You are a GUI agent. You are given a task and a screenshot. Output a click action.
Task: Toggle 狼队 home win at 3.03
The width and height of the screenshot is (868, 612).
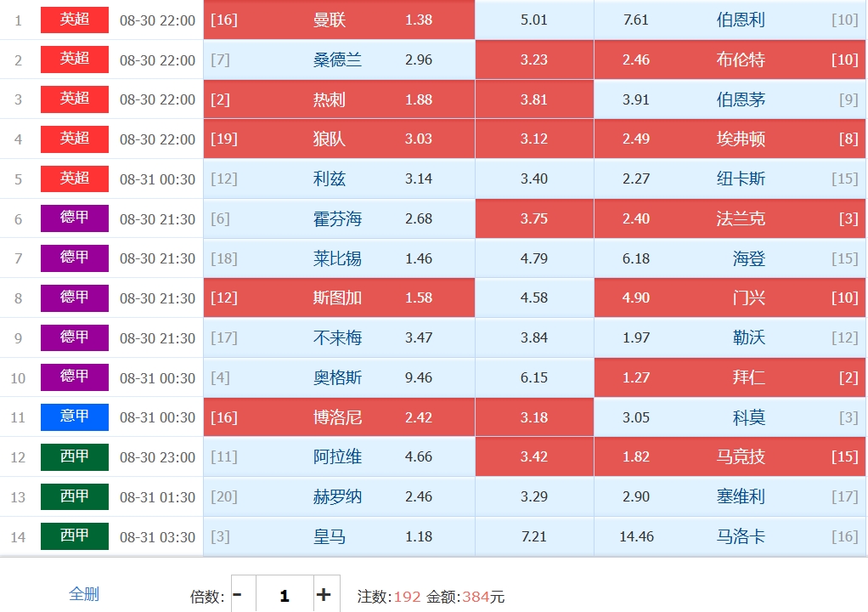pos(339,139)
